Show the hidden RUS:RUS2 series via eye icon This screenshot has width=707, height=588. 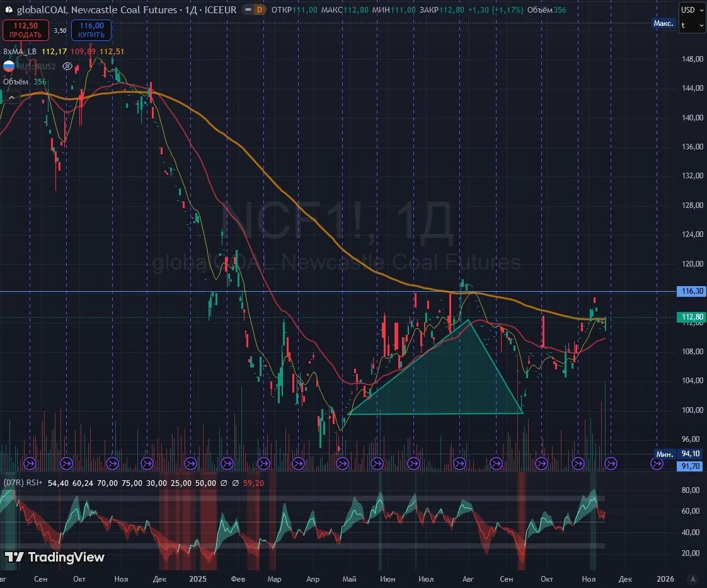pos(67,66)
